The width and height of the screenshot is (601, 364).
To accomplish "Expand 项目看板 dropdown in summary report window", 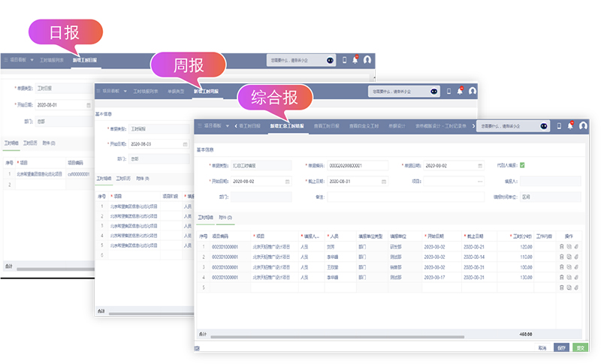I will coord(228,126).
